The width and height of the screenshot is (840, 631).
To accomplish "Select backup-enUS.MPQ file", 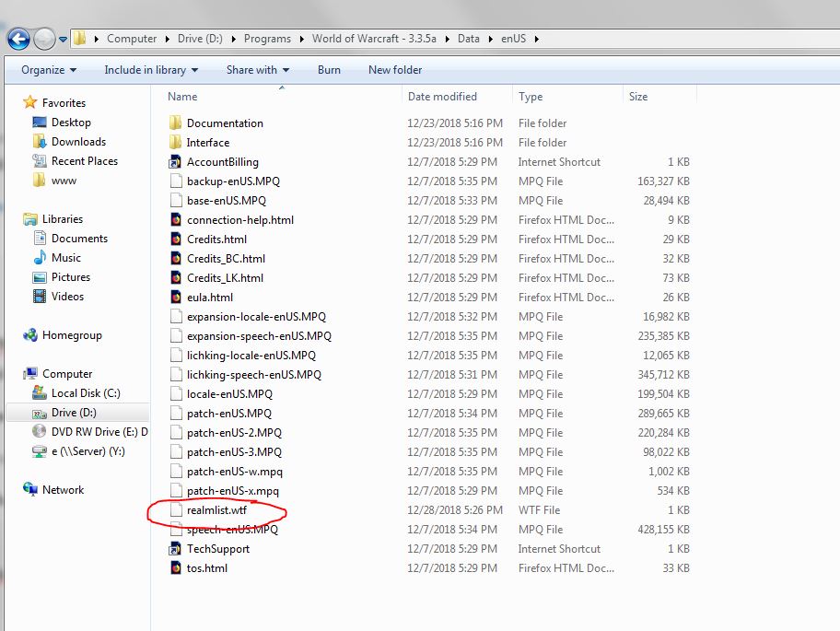I will (x=233, y=181).
